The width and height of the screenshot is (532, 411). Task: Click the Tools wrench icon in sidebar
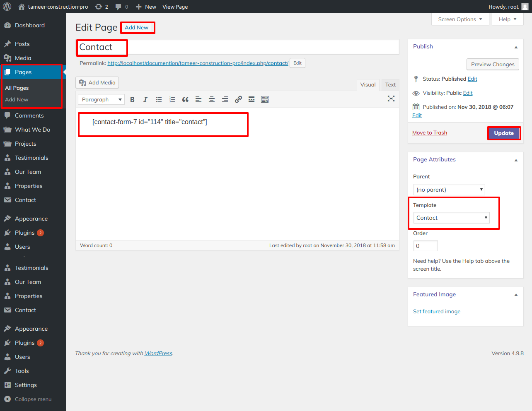point(7,371)
